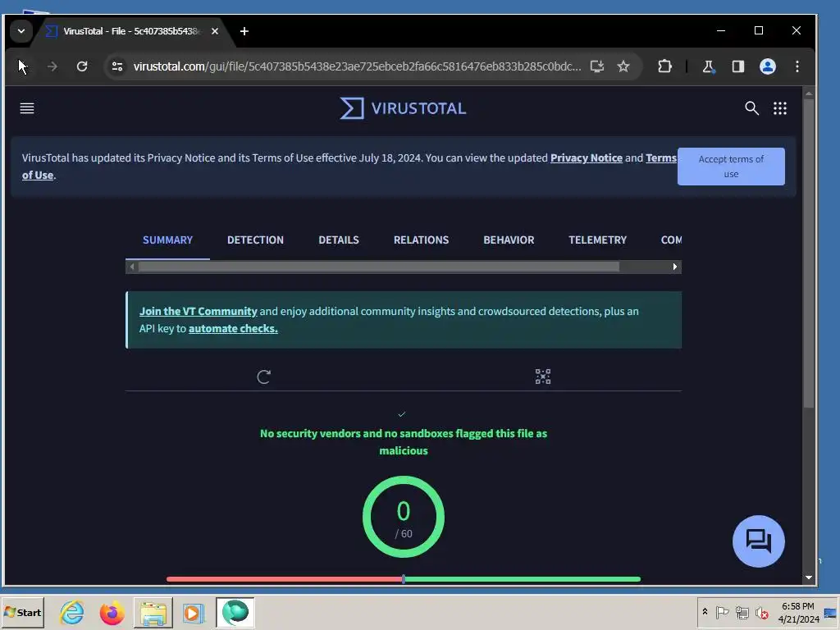Open Chrome extensions puzzle icon
Image resolution: width=840 pixels, height=630 pixels.
pos(664,66)
